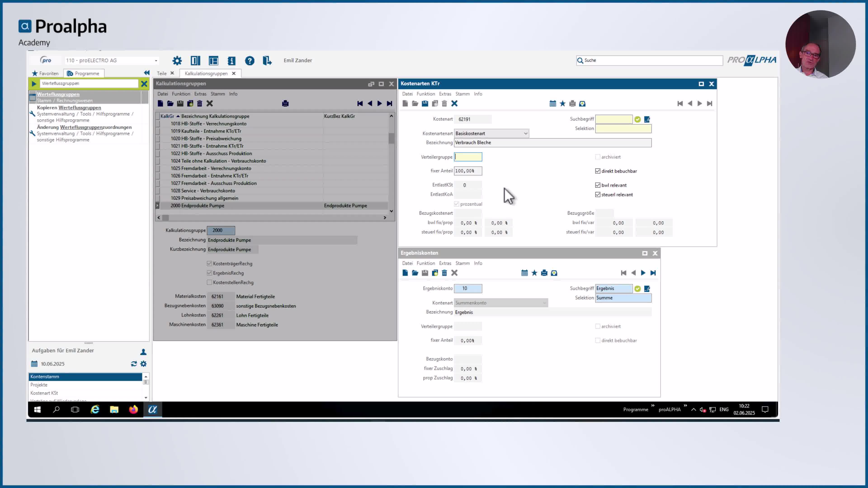The image size is (868, 488).
Task: Uncheck bwl relevant checkbox
Action: pos(597,185)
